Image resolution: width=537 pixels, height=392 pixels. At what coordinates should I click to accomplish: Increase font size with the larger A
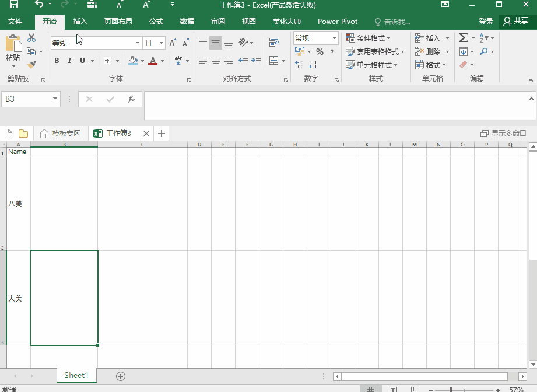(173, 43)
